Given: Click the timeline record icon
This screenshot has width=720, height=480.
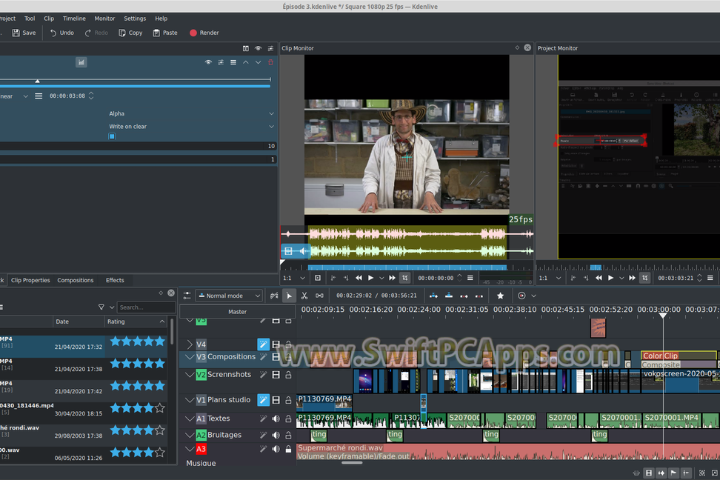Looking at the screenshot, I should [x=522, y=296].
